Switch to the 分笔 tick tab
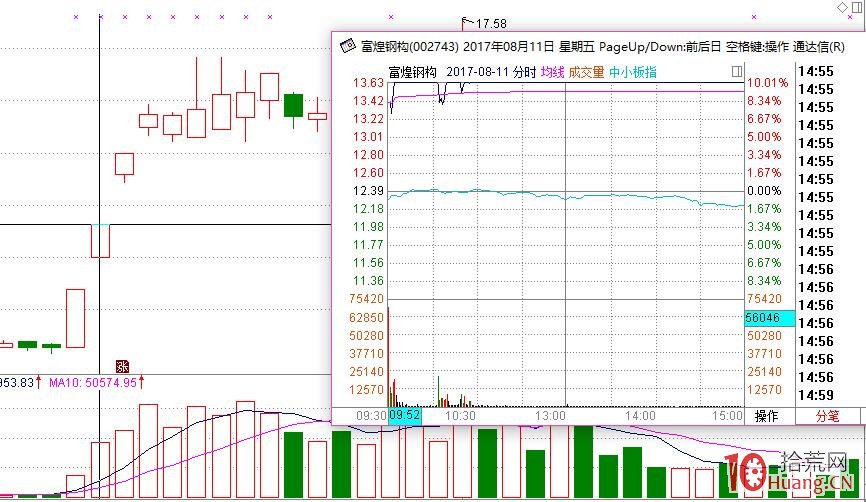 point(827,415)
